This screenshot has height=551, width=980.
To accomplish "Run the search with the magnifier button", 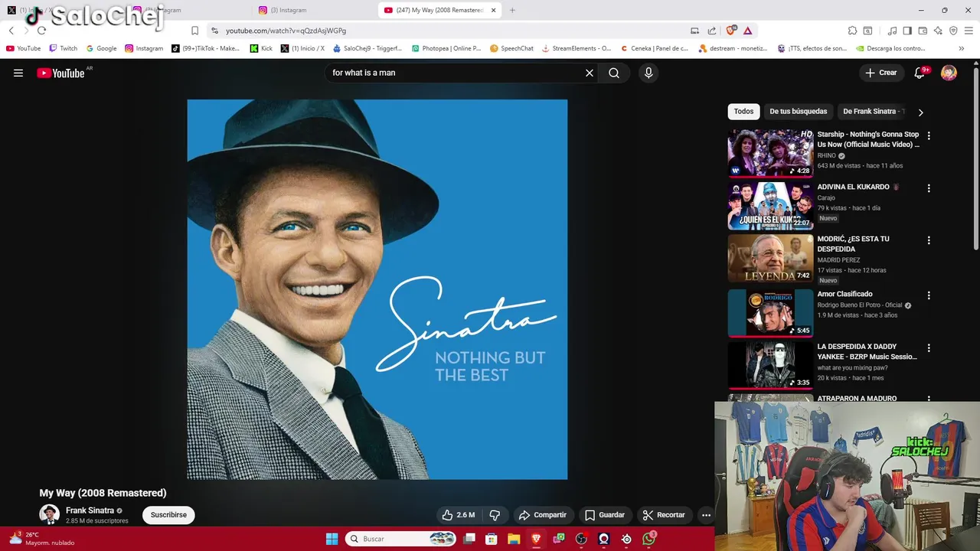I will click(x=614, y=73).
